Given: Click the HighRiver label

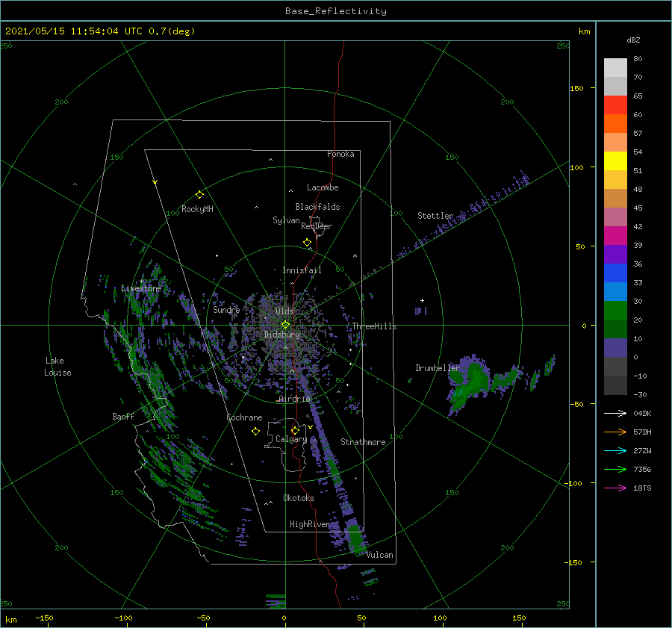Looking at the screenshot, I should click(x=309, y=524).
